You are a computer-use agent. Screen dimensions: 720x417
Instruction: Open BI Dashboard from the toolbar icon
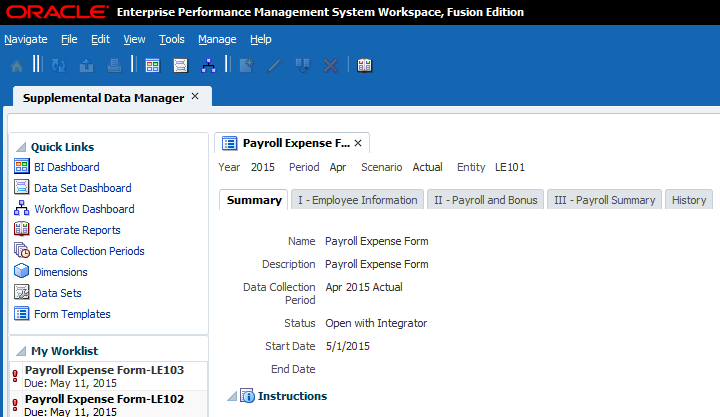(x=152, y=66)
